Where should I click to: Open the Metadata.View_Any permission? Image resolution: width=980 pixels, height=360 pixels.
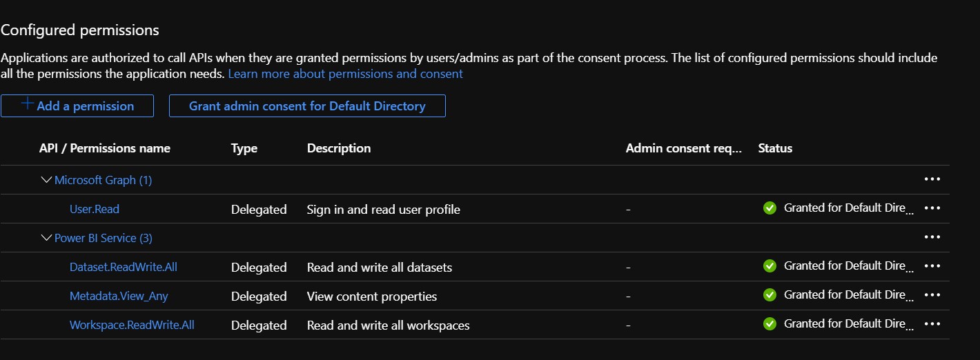(x=119, y=296)
